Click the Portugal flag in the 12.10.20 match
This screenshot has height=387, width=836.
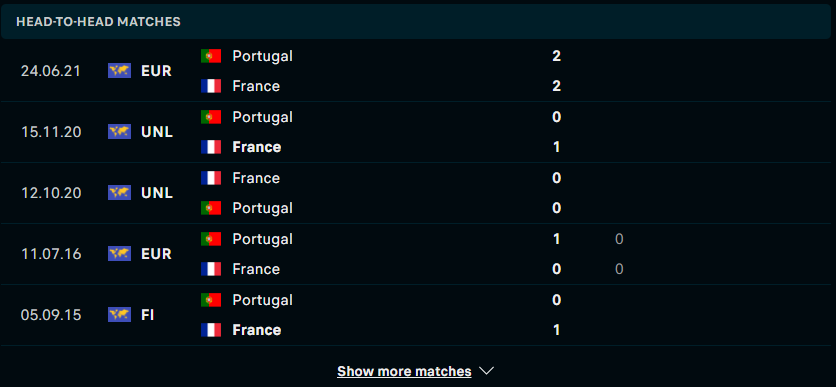coord(211,207)
